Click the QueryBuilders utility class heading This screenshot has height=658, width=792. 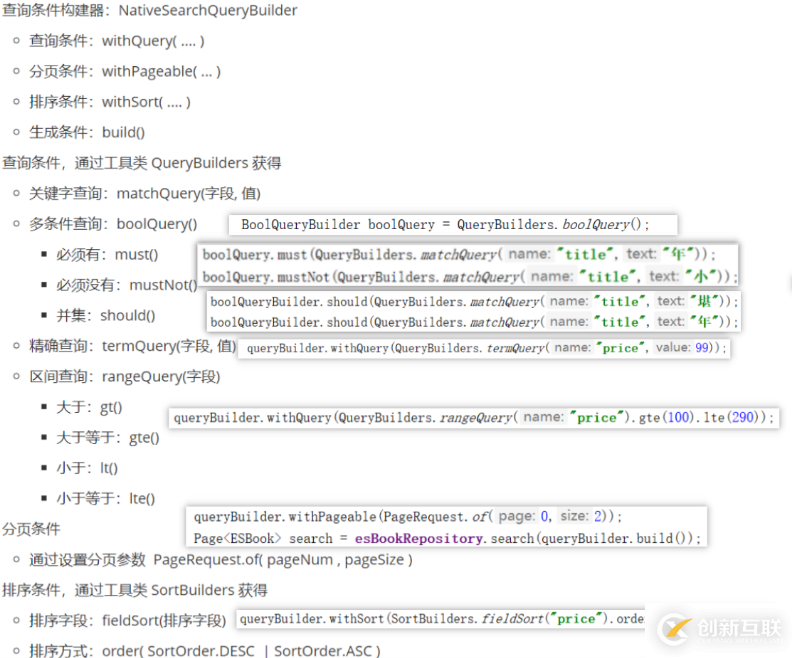coord(141,163)
